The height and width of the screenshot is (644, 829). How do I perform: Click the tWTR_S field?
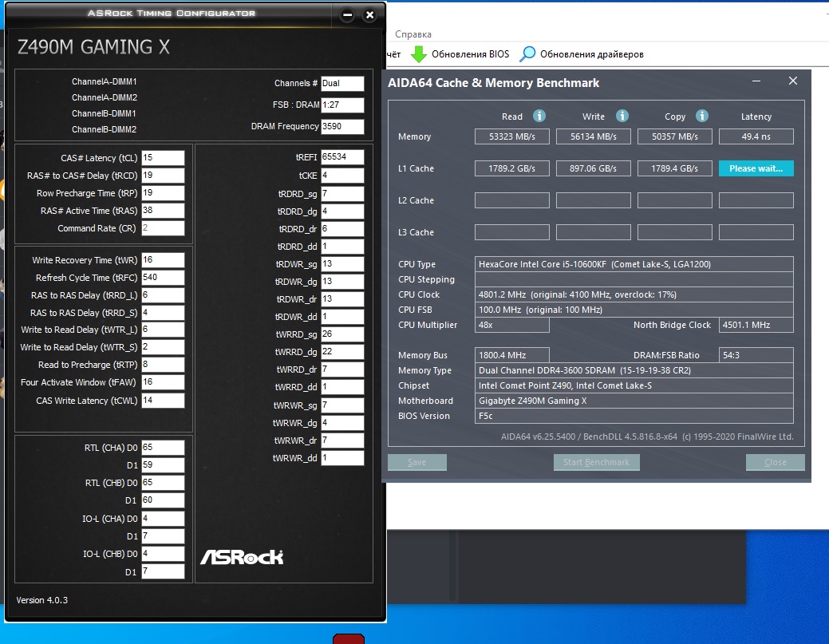(163, 347)
